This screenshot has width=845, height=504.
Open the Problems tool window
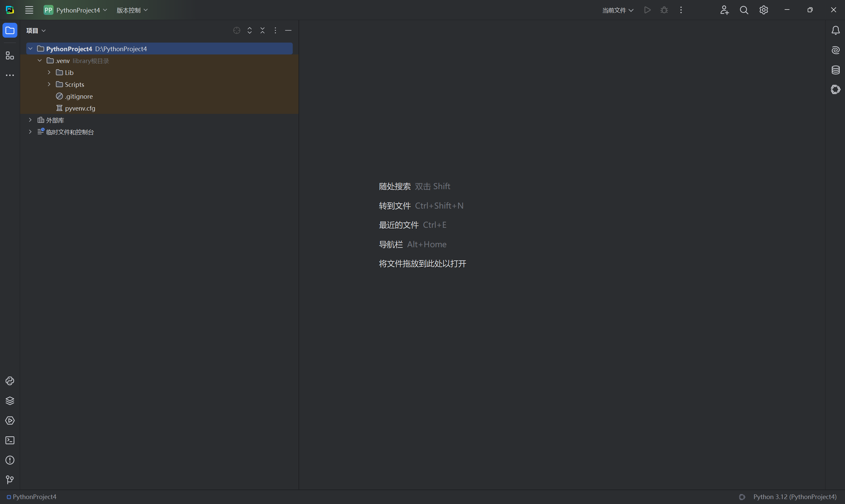pos(10,460)
